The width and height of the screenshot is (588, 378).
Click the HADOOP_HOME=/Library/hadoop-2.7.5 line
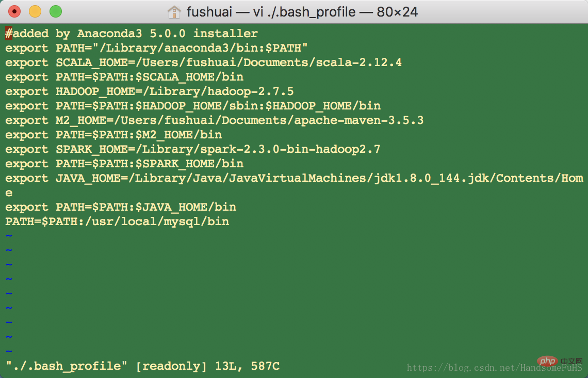pos(149,91)
